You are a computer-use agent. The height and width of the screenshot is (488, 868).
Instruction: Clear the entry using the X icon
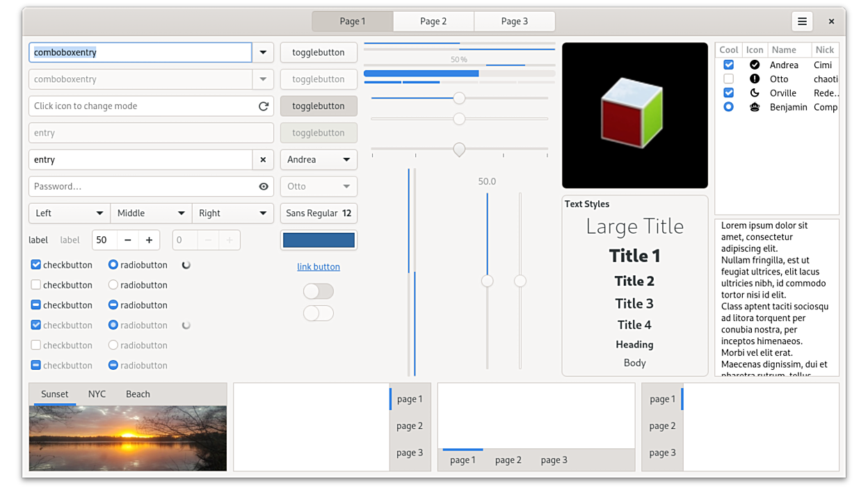coord(263,160)
